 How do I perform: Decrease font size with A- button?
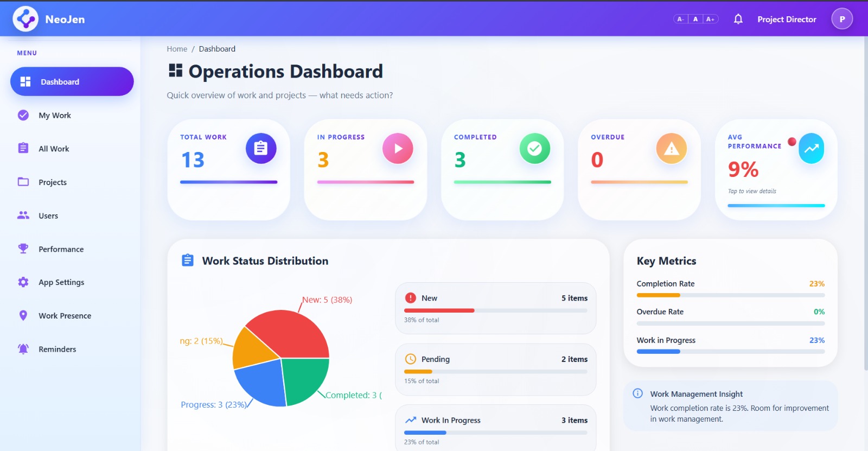click(x=680, y=19)
